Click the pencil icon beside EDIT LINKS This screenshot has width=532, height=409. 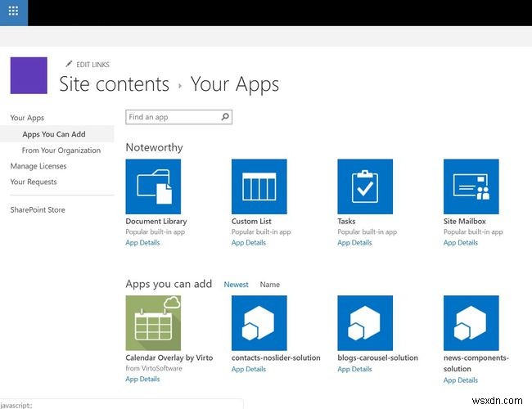click(69, 64)
